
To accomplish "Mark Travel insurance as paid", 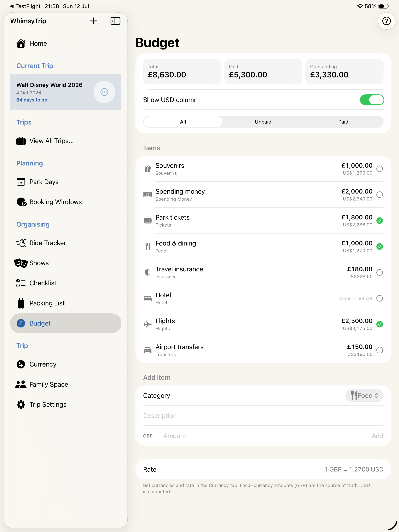I will [379, 273].
